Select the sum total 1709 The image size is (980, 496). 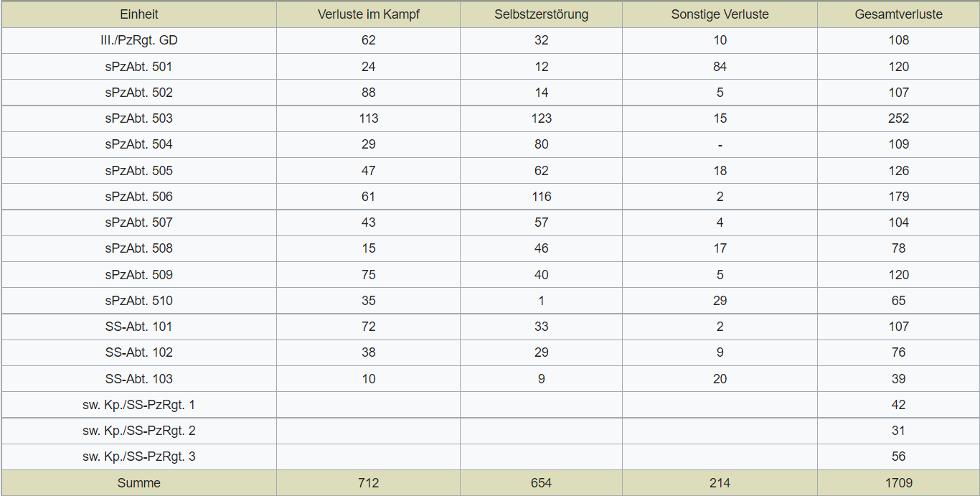[x=898, y=483]
